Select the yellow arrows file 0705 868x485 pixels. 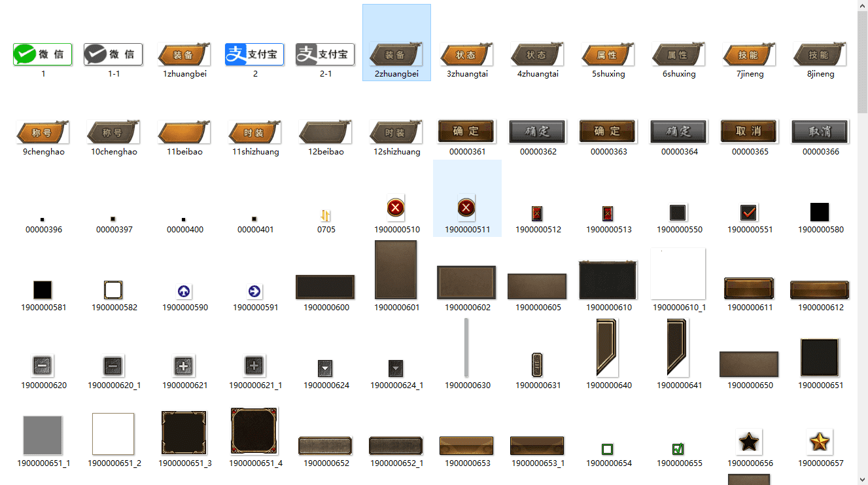tap(326, 215)
